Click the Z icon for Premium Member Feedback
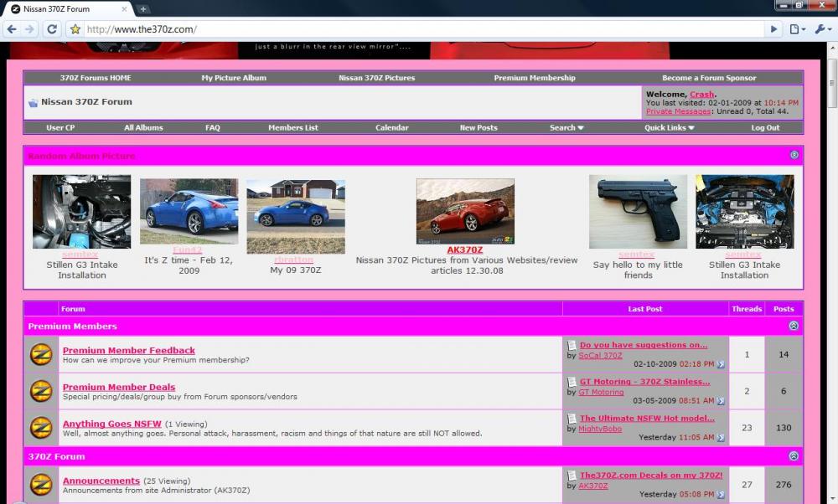The width and height of the screenshot is (838, 504). [41, 354]
